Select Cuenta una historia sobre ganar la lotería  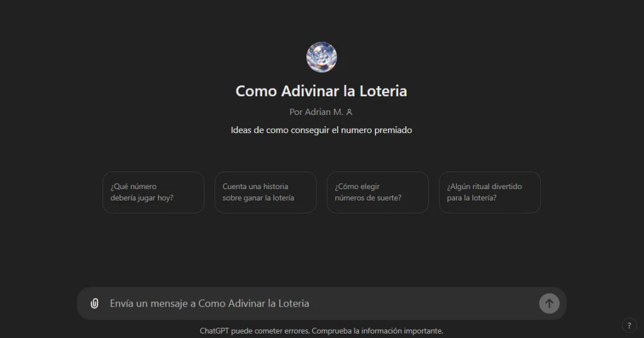[265, 192]
